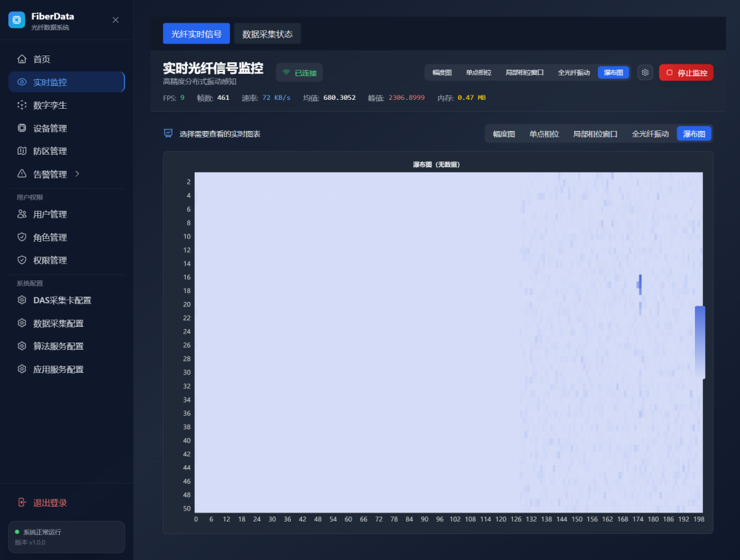Open the 光纤实时信号 tab
The image size is (740, 560).
196,34
